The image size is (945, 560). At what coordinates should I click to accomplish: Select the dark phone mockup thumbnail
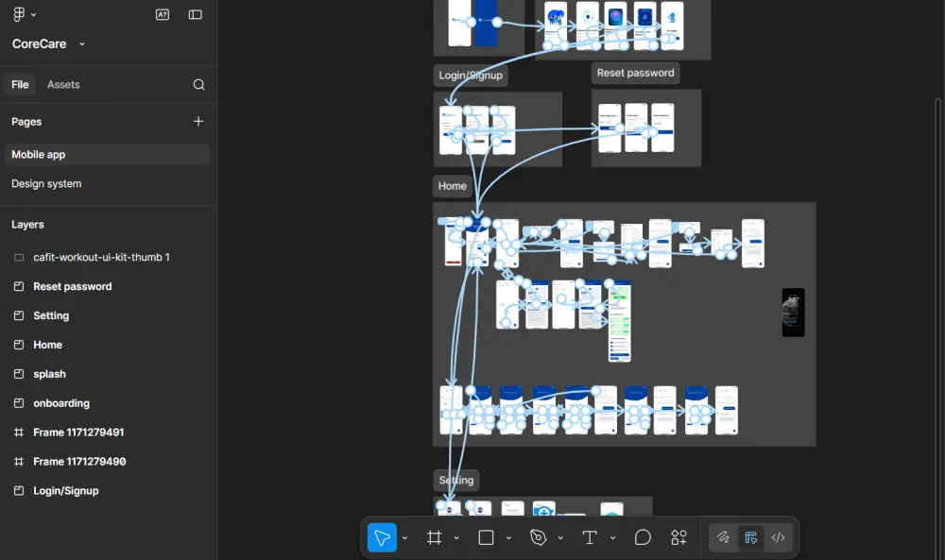[793, 313]
